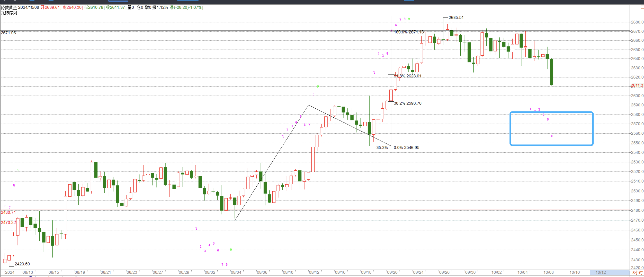Select the 0.0% 2546.95 Fibonacci label
644x277 pixels.
pyautogui.click(x=406, y=148)
